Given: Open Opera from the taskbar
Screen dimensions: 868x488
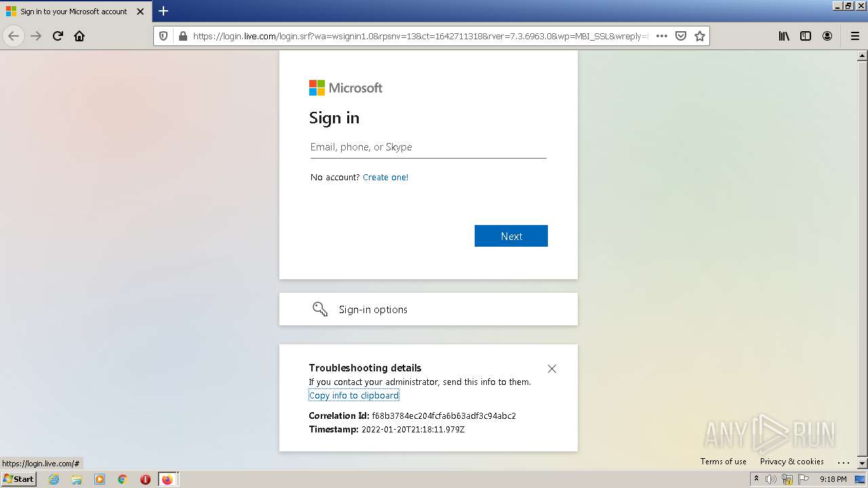Looking at the screenshot, I should pos(145,479).
